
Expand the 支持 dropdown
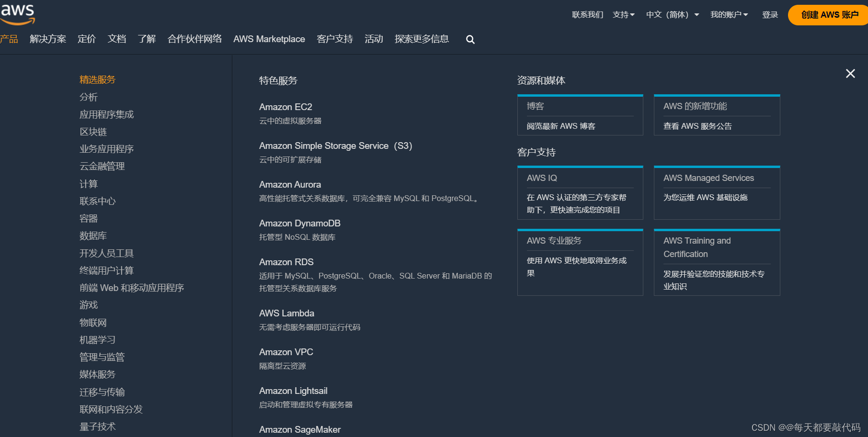623,15
